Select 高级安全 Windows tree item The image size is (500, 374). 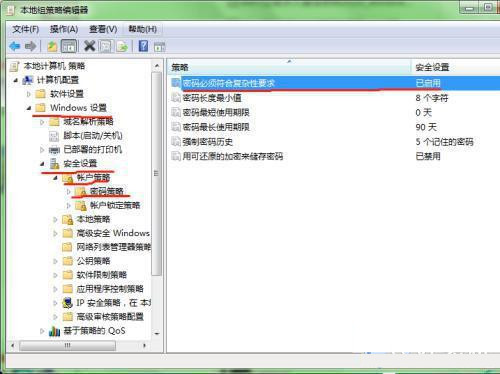113,233
